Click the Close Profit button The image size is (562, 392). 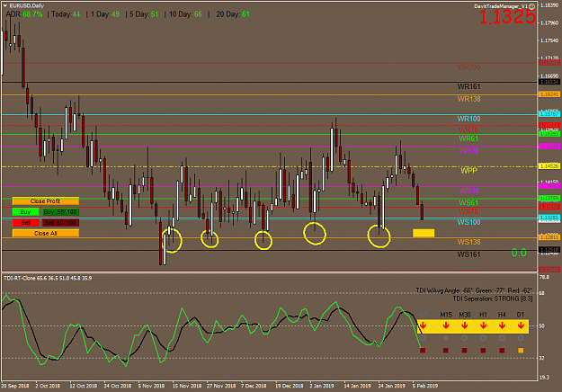[x=46, y=201]
